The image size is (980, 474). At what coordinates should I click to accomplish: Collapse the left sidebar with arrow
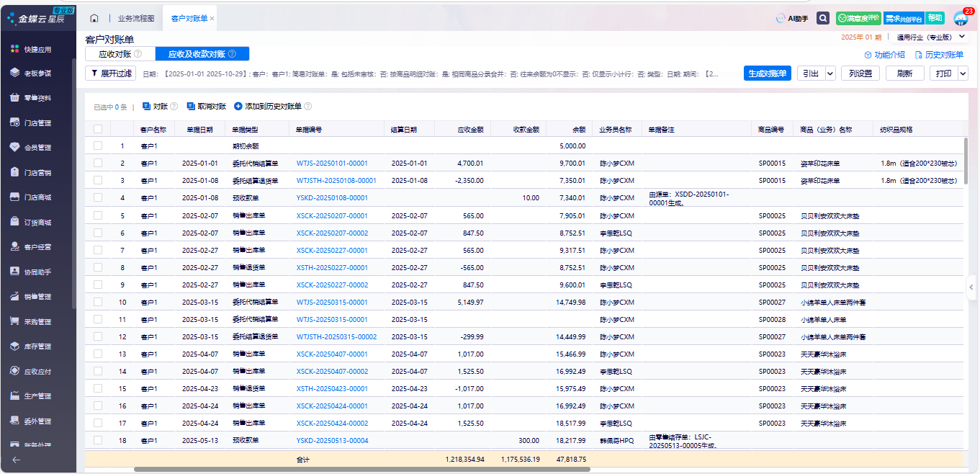click(x=16, y=460)
